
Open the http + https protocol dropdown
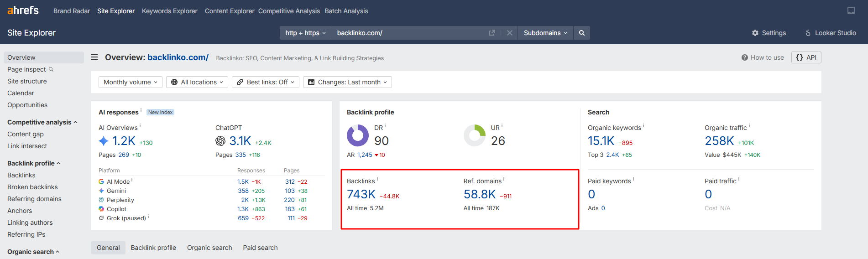pyautogui.click(x=305, y=33)
